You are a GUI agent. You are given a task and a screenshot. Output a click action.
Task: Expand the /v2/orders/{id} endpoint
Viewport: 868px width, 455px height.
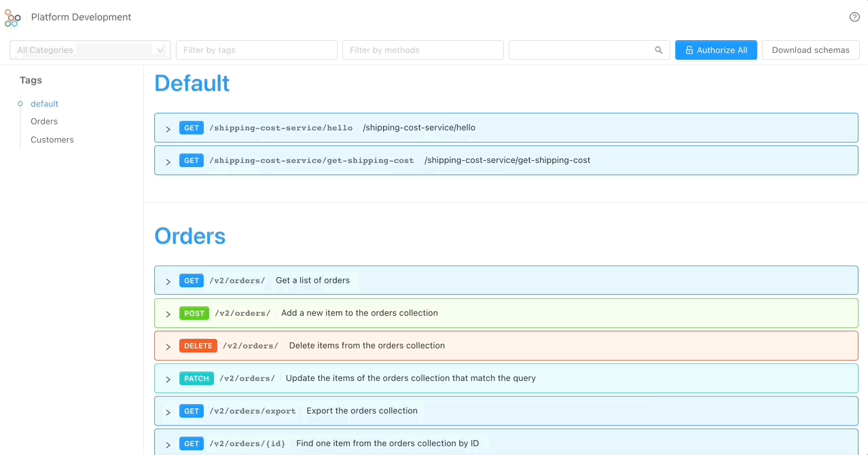pos(168,443)
